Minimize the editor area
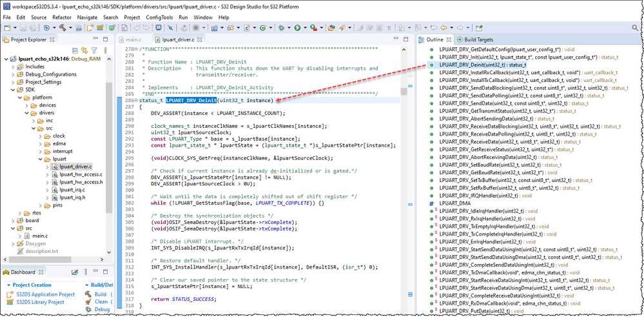 coord(396,38)
